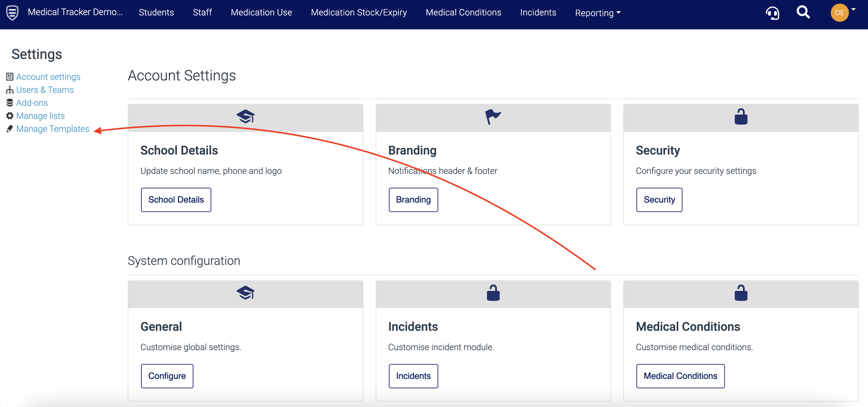Open the Add-ons settings link

[32, 103]
